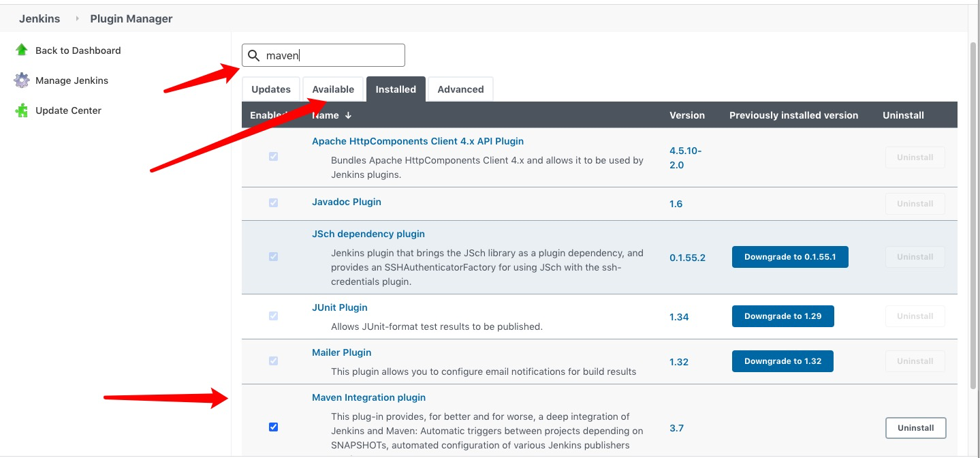
Task: Click the search magnifier icon
Action: (253, 56)
